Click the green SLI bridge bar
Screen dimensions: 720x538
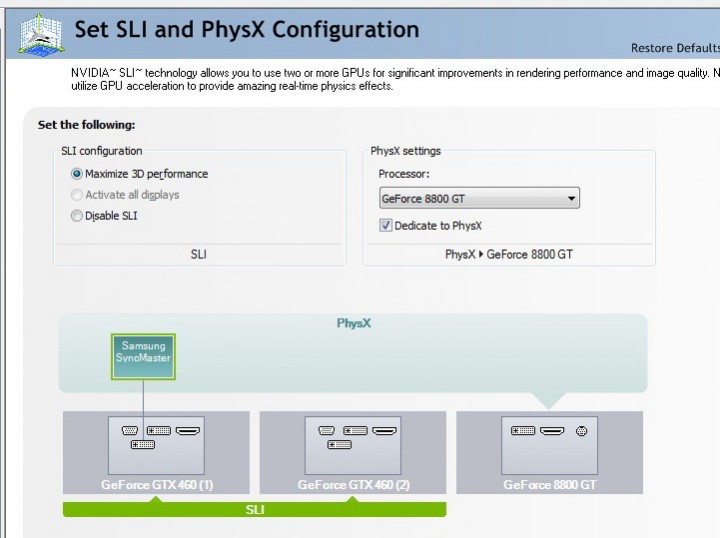pyautogui.click(x=254, y=510)
